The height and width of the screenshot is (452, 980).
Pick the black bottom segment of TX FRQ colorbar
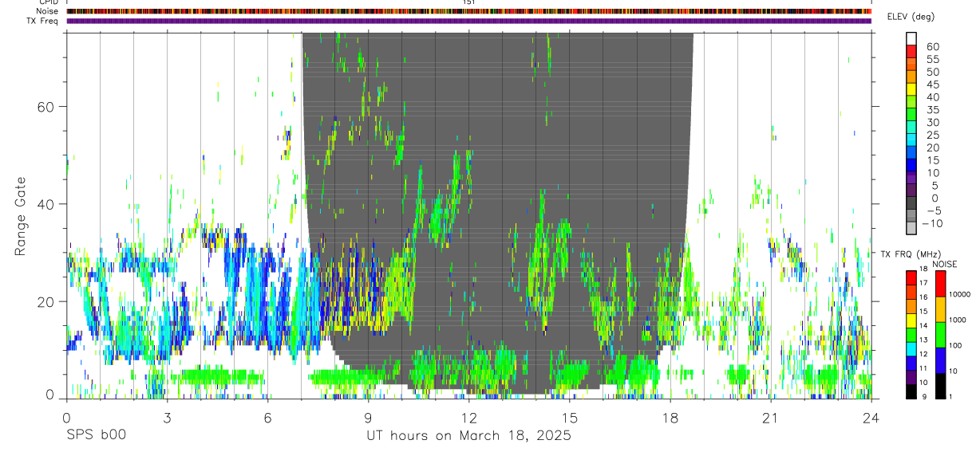coord(911,392)
